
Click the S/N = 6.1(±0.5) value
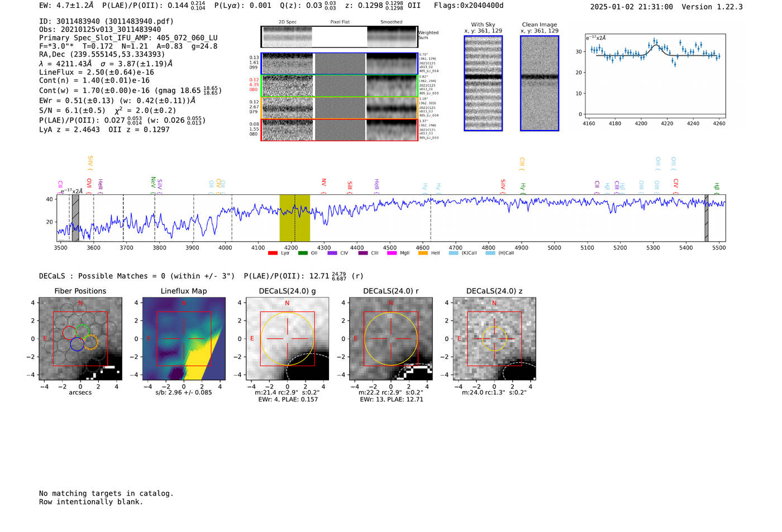72,111
